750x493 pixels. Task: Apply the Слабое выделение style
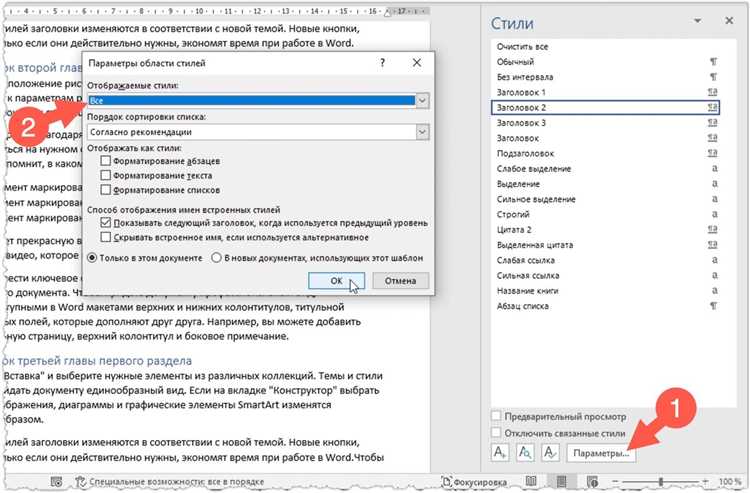coord(606,169)
